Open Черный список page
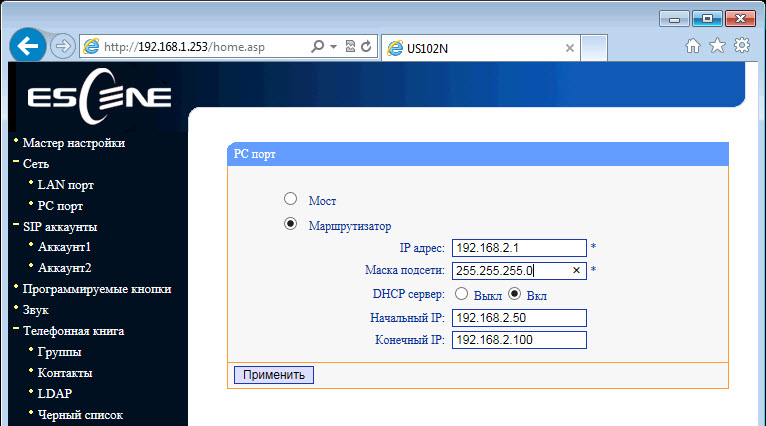This screenshot has height=426, width=766. point(80,415)
